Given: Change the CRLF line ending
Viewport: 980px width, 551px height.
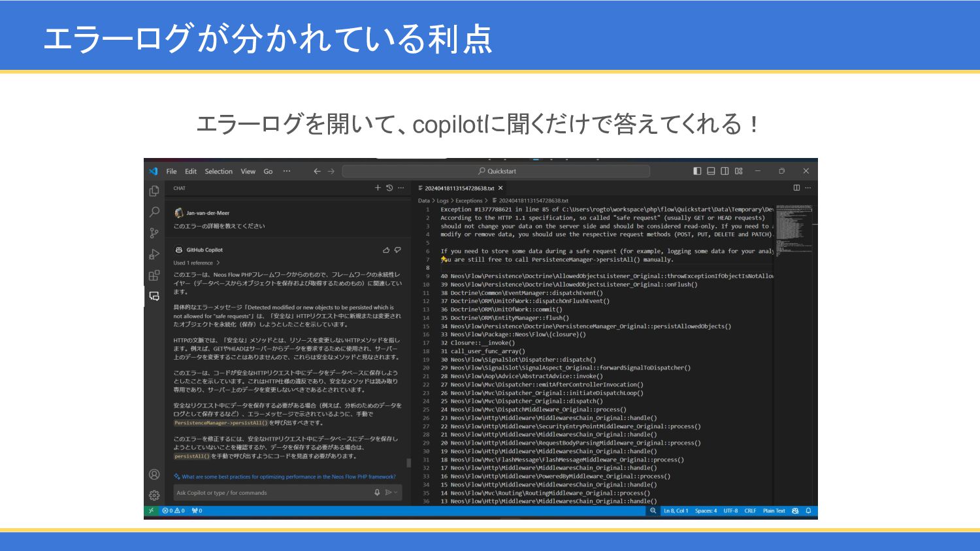Looking at the screenshot, I should [750, 511].
